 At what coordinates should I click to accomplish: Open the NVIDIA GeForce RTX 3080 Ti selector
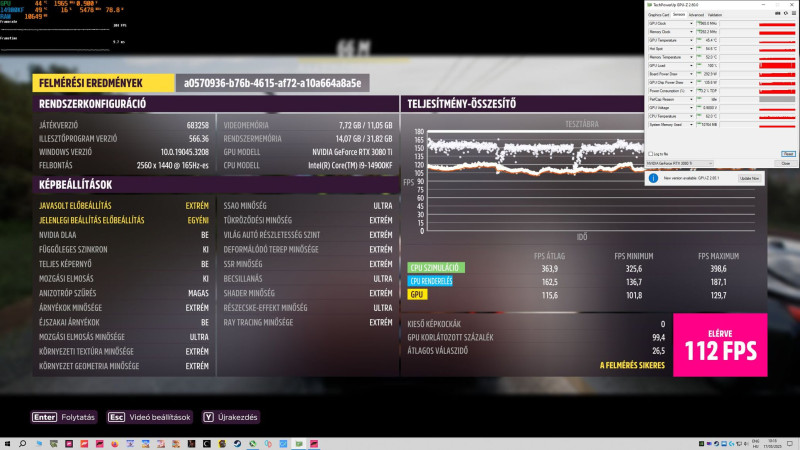[680, 163]
